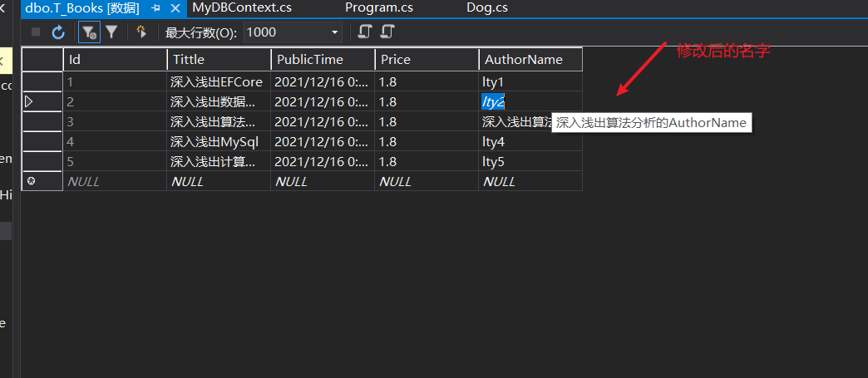868x378 pixels.
Task: Click the Id cell with value 3
Action: (x=115, y=122)
